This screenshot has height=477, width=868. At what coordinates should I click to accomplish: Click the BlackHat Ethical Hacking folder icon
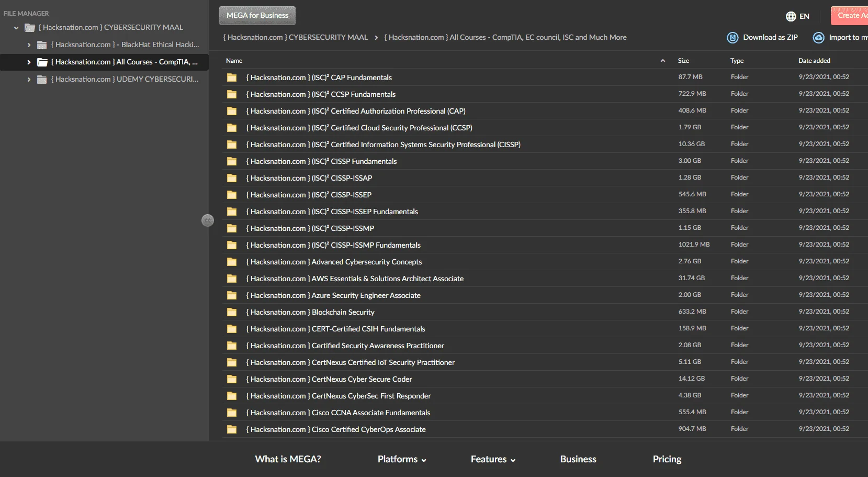pyautogui.click(x=42, y=45)
